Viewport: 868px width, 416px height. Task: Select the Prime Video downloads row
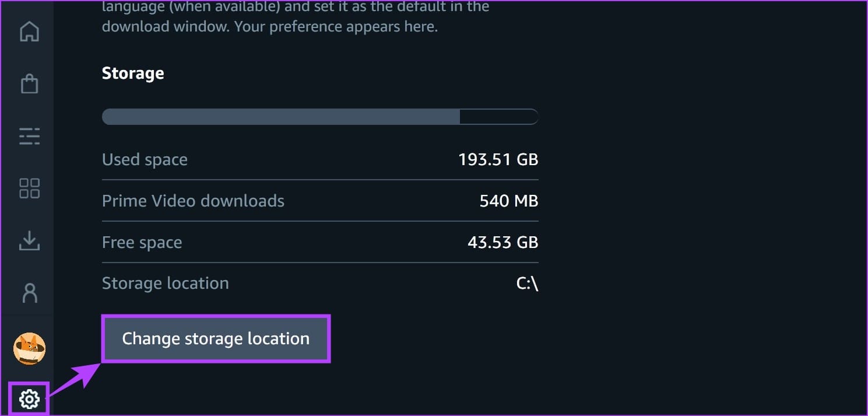(193, 200)
